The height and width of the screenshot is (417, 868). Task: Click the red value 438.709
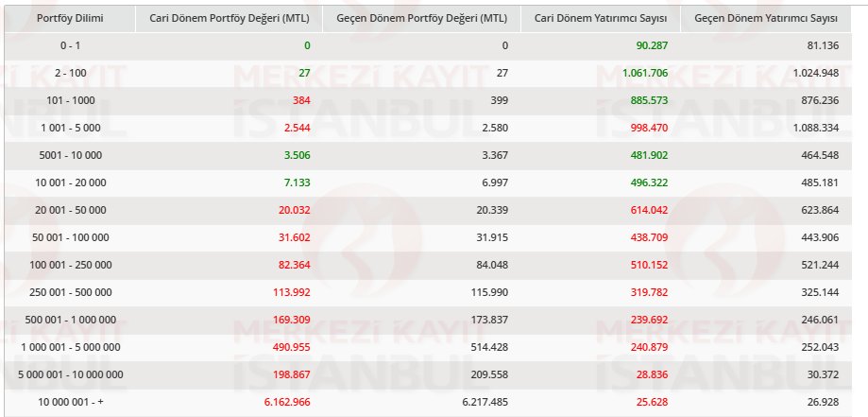[x=649, y=237]
